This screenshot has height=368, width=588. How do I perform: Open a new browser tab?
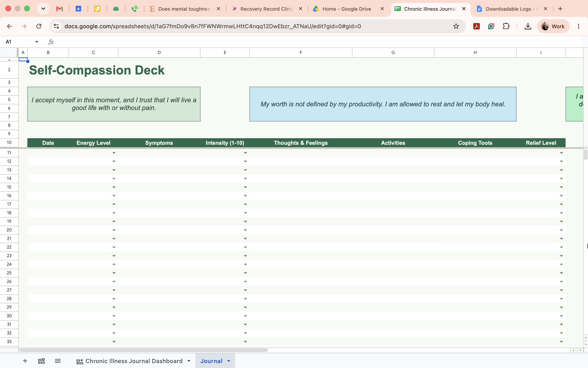tap(560, 9)
